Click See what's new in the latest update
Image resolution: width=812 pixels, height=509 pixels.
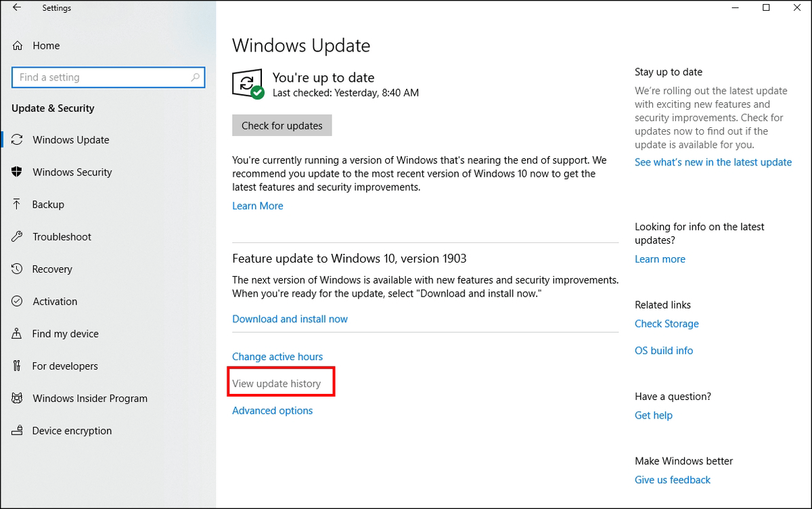[713, 162]
